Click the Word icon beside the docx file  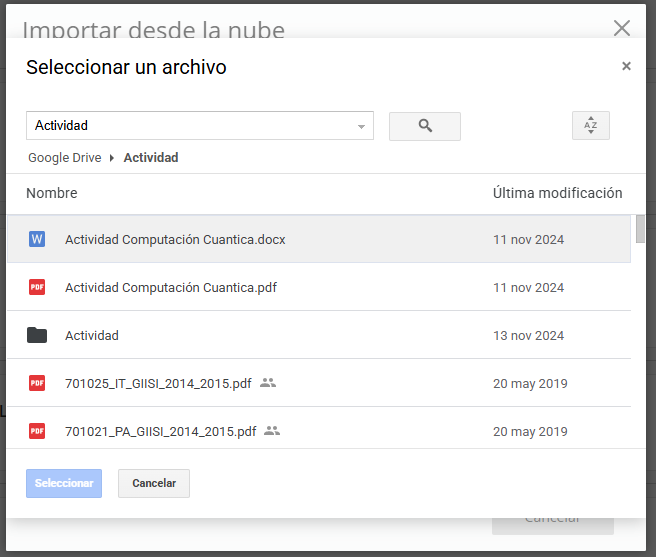coord(37,239)
